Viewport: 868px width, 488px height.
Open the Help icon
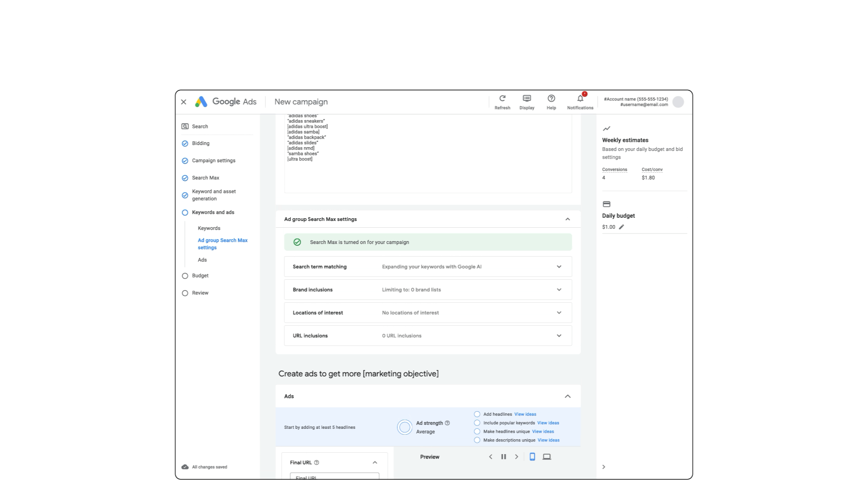(x=551, y=99)
